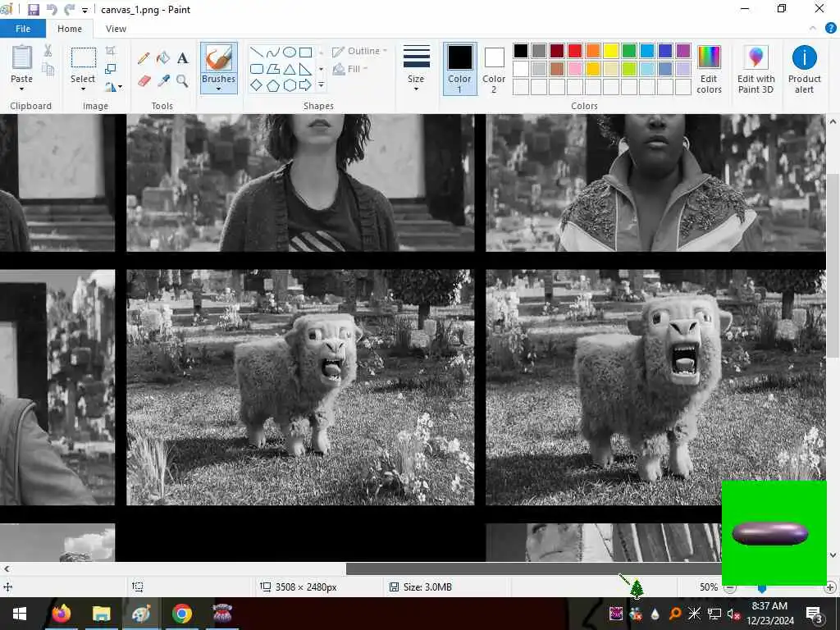Select the Fill with color bucket tool
Screen dimensions: 840x630
click(163, 58)
